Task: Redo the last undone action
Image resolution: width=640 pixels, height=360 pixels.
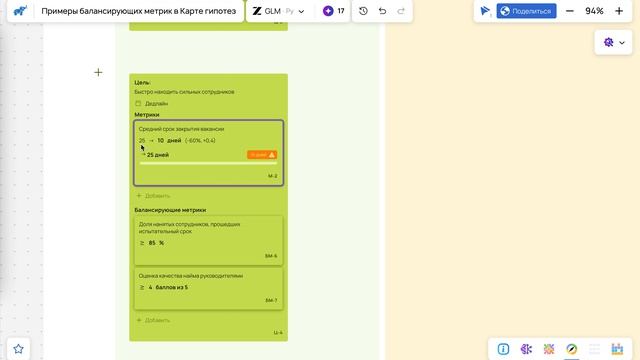Action: coord(401,11)
